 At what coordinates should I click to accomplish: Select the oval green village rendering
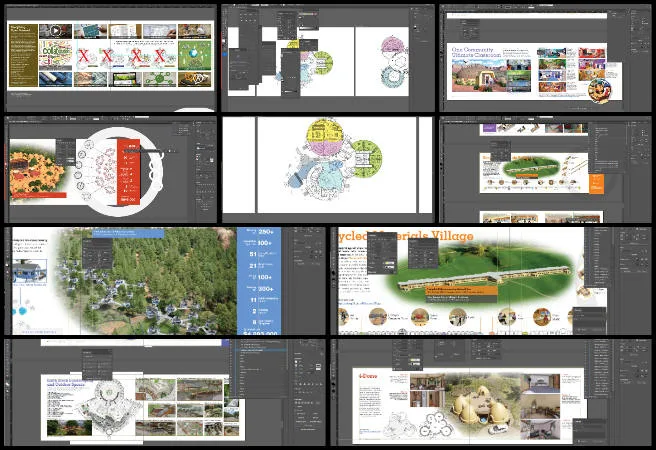tap(532, 166)
